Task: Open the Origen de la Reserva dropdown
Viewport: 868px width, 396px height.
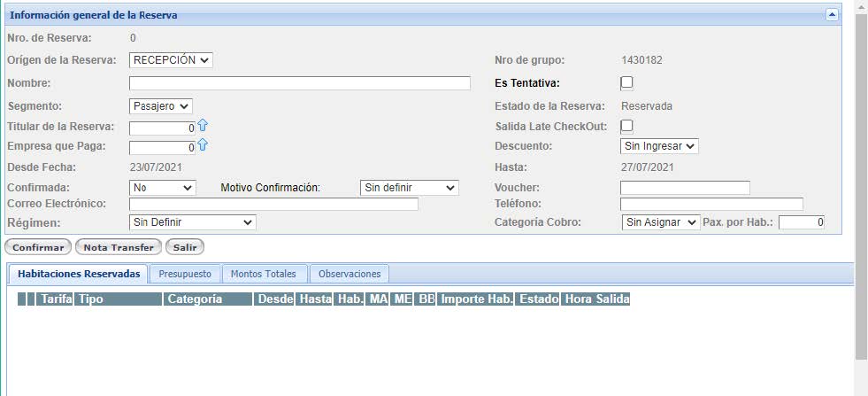Action: point(171,60)
